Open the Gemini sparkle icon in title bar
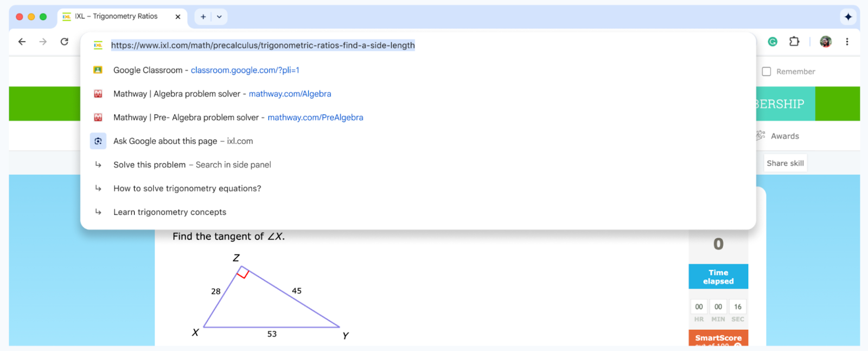The height and width of the screenshot is (351, 868). coord(848,17)
